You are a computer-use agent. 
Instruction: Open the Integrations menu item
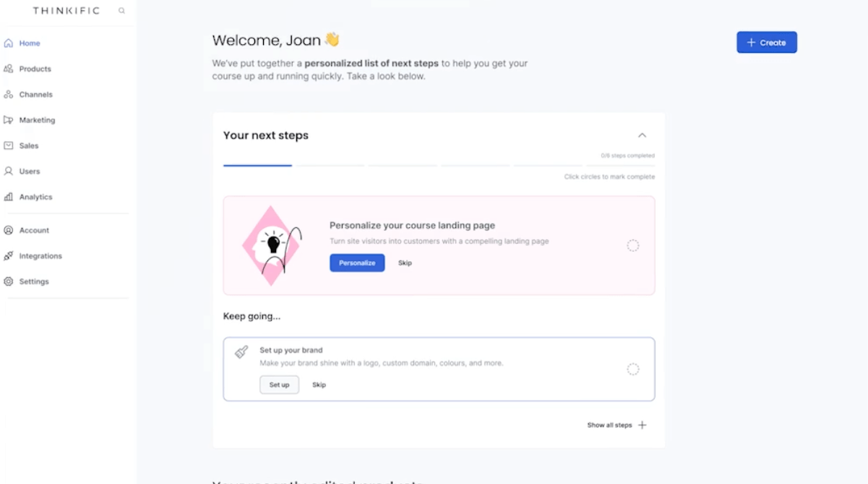[40, 256]
